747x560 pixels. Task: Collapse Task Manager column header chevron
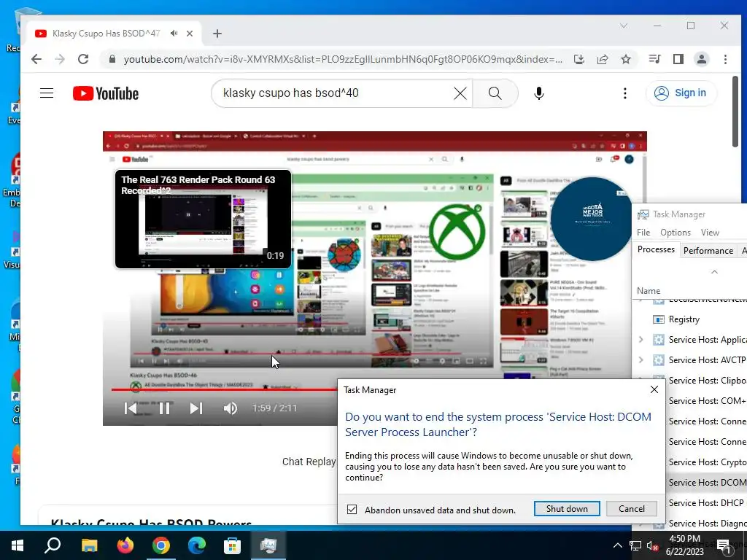point(714,272)
